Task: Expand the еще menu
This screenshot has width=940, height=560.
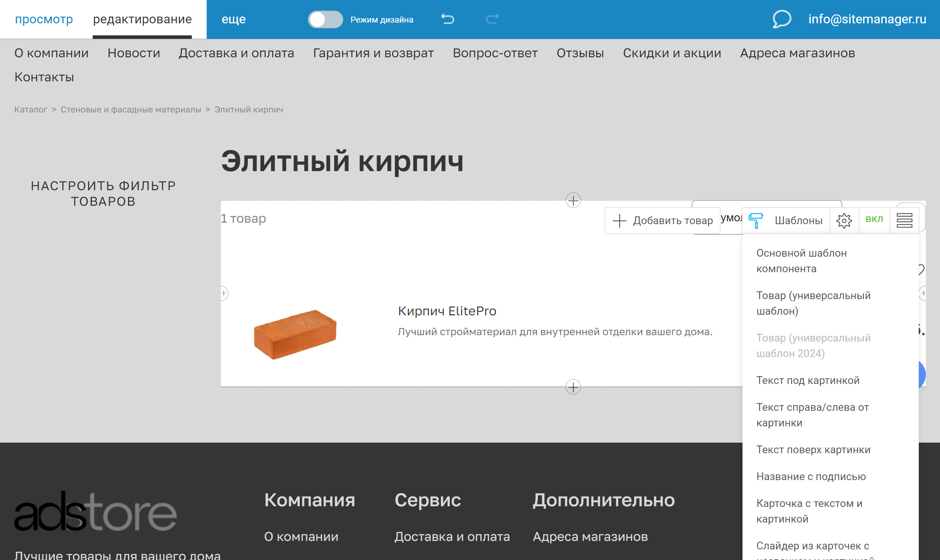Action: tap(233, 19)
